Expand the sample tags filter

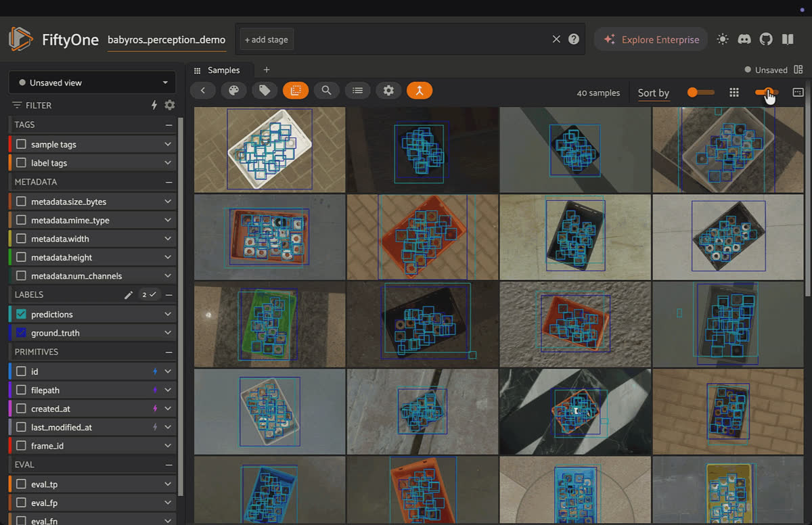(x=168, y=144)
